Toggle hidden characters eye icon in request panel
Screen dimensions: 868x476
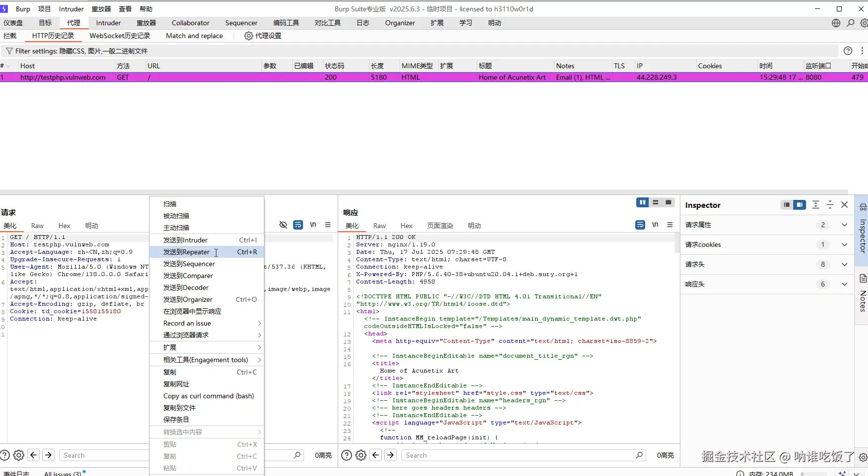coord(283,225)
